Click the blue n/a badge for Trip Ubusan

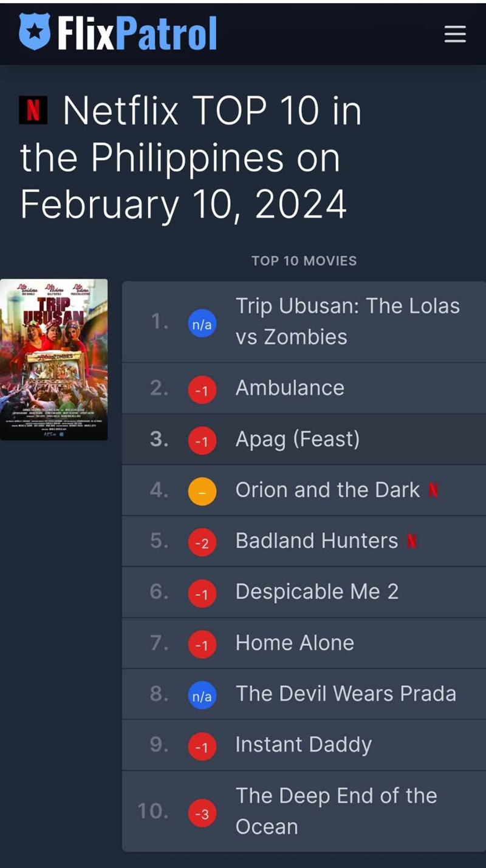pos(202,325)
